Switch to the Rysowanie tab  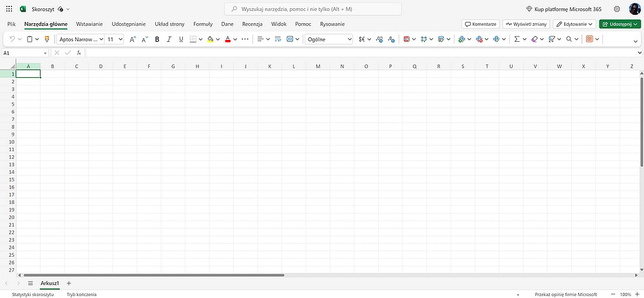pyautogui.click(x=332, y=24)
